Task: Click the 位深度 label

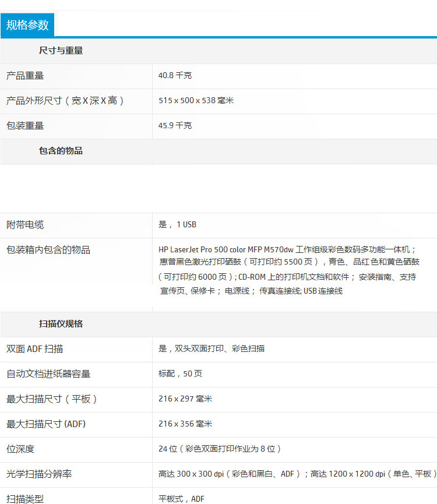Action: click(20, 449)
